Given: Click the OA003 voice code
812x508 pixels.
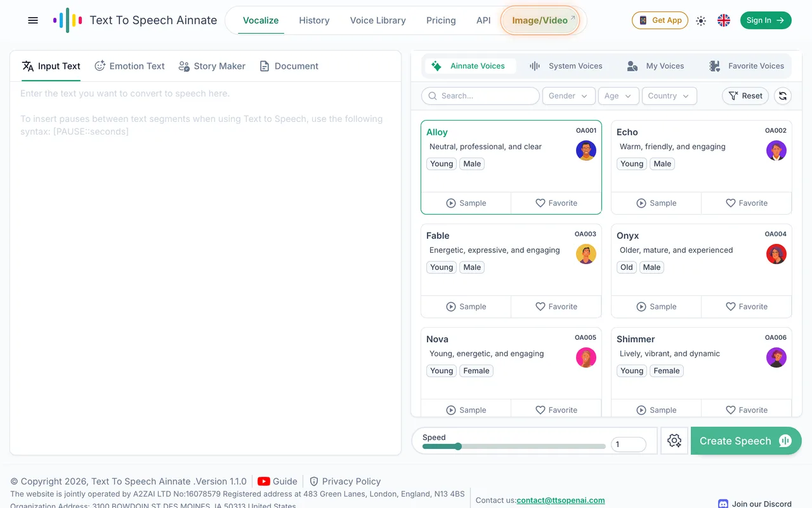Looking at the screenshot, I should click(586, 234).
